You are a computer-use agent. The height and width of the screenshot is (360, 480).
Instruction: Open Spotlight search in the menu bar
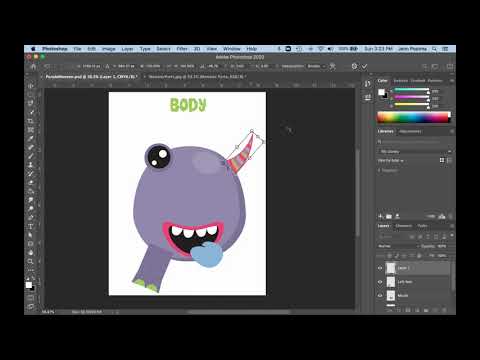click(x=434, y=49)
